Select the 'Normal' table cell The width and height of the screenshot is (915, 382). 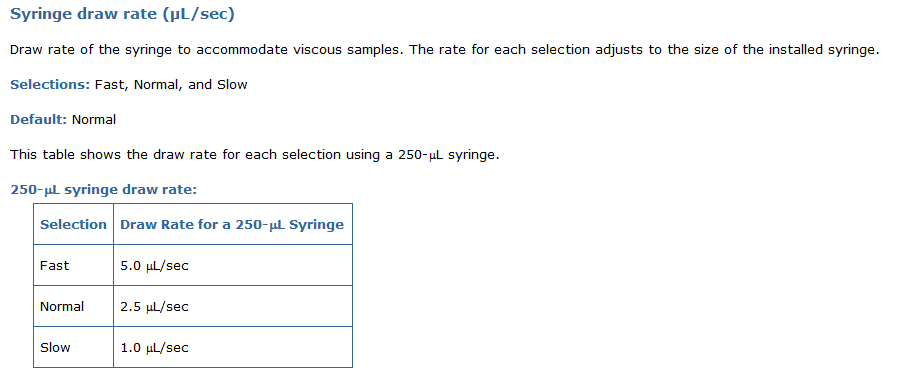coord(74,306)
